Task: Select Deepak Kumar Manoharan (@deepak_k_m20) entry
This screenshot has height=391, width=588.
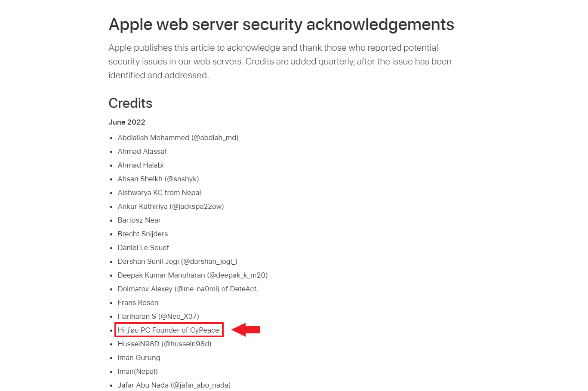Action: 193,275
